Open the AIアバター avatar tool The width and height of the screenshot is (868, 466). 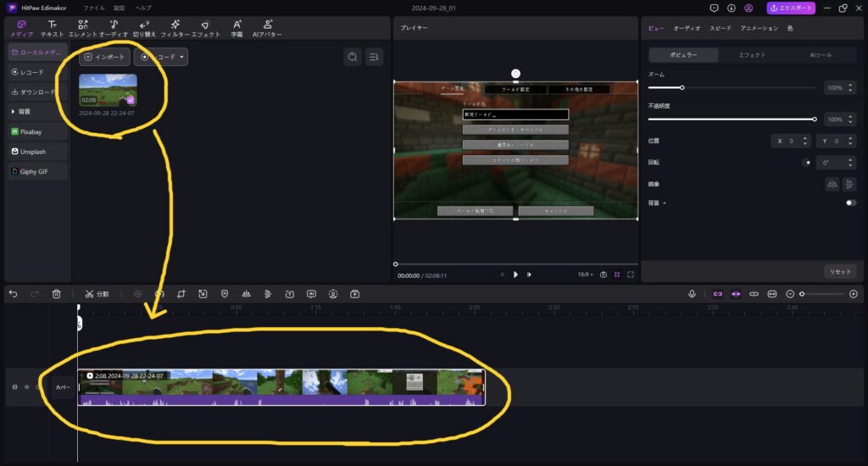[267, 29]
